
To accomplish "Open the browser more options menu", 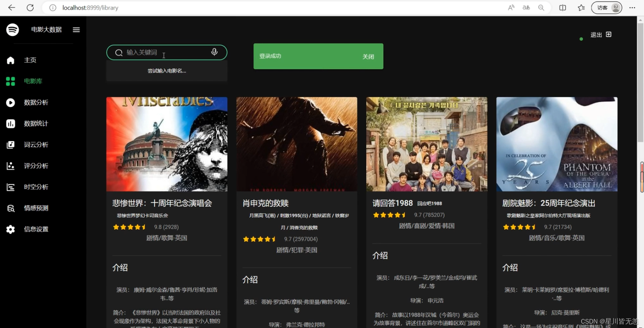I will [632, 7].
